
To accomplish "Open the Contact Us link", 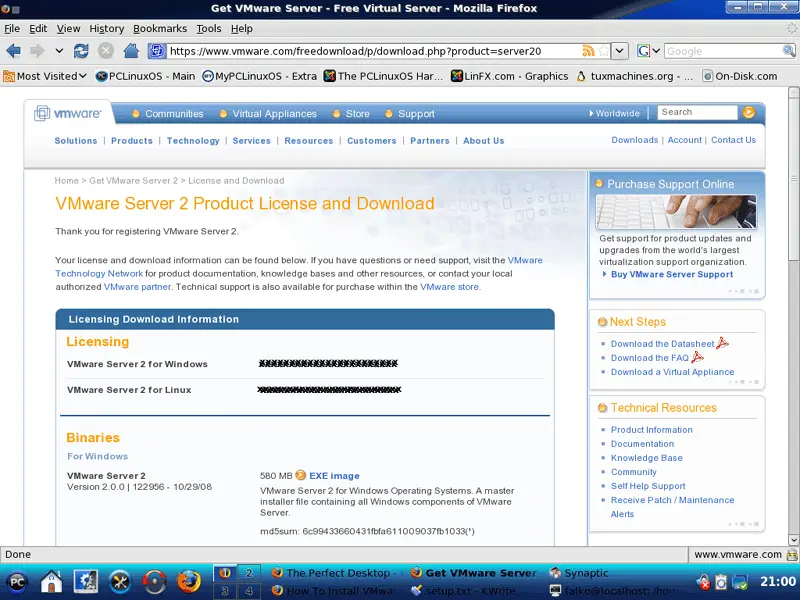I will (733, 140).
